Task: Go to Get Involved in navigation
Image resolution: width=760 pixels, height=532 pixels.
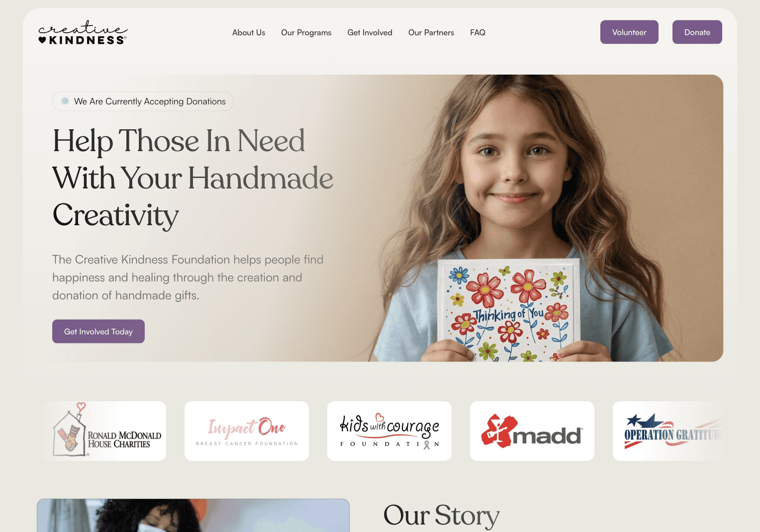Action: click(x=370, y=32)
